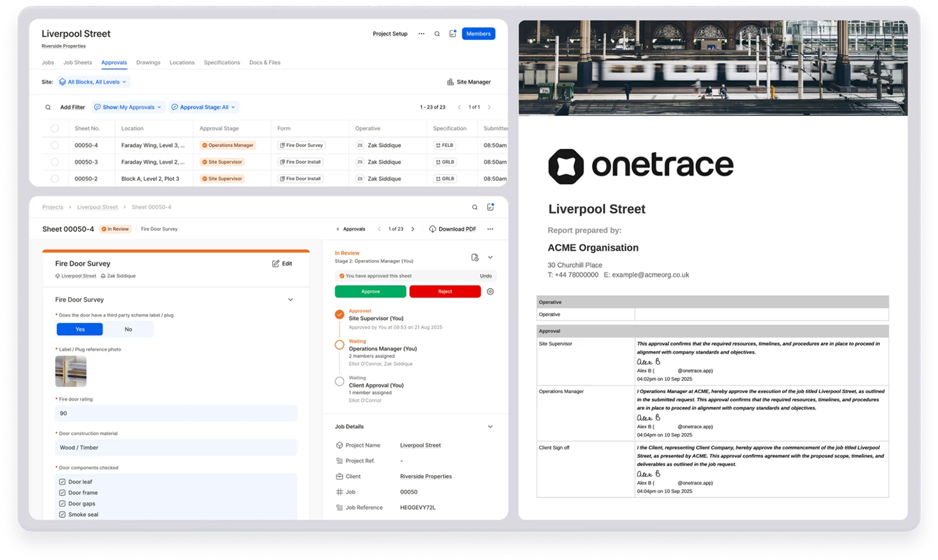Screen dimensions: 938x560
Task: Click the Label / Plug reference photo thumbnail
Action: (x=70, y=370)
